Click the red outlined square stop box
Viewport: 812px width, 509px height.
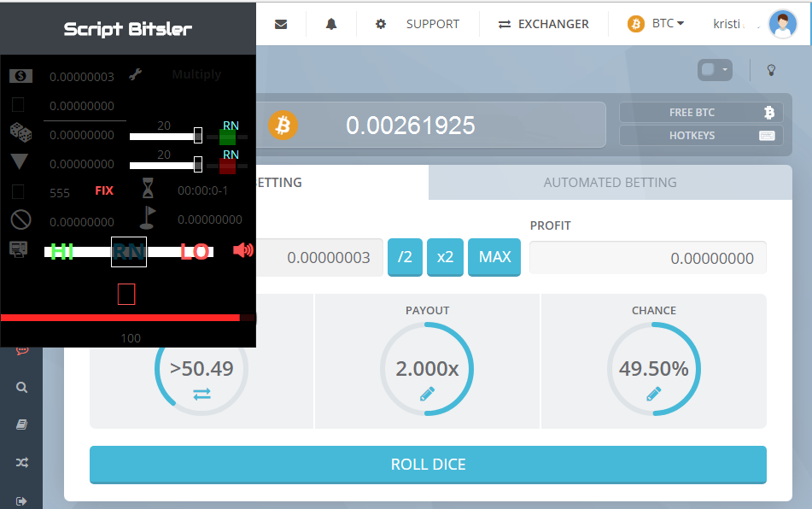pos(126,294)
